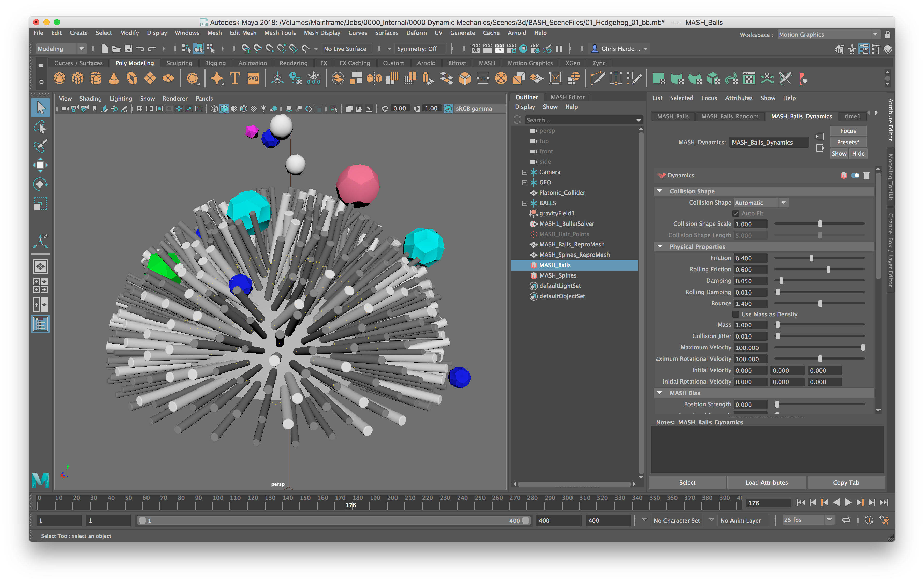Select the MASH_Balls_Random attribute tab

point(729,116)
